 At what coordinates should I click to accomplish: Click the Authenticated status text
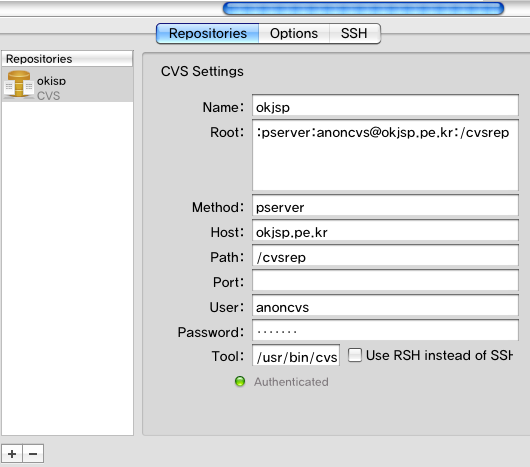291,382
